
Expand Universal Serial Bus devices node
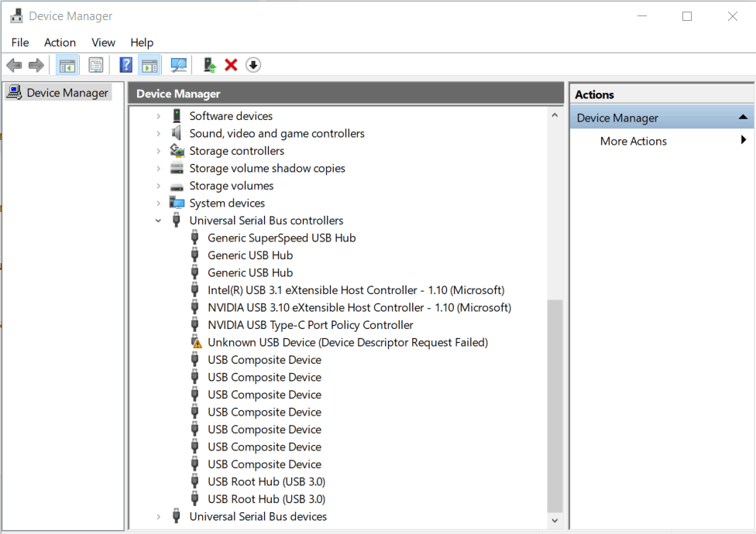tap(158, 517)
